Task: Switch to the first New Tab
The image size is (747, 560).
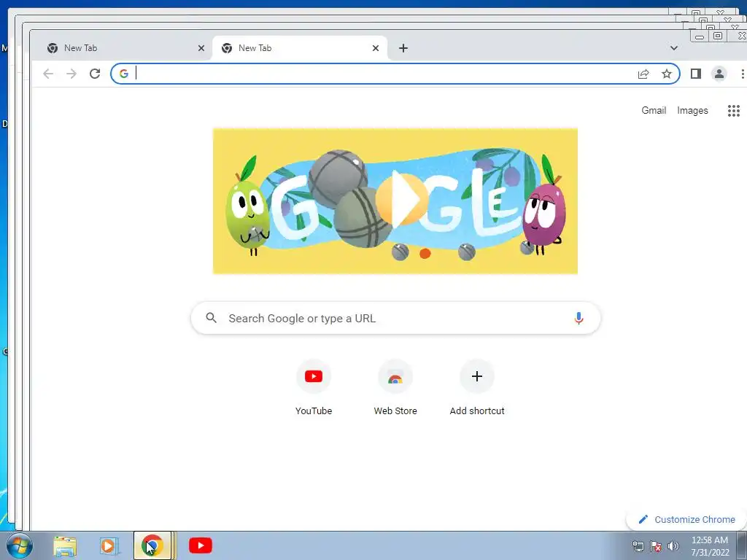Action: click(122, 48)
